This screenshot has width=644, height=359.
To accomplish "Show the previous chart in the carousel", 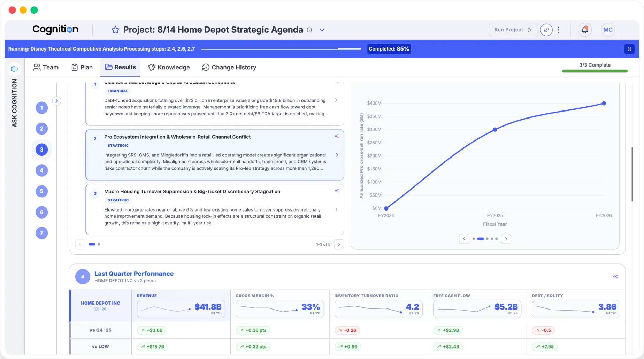I will pyautogui.click(x=464, y=239).
